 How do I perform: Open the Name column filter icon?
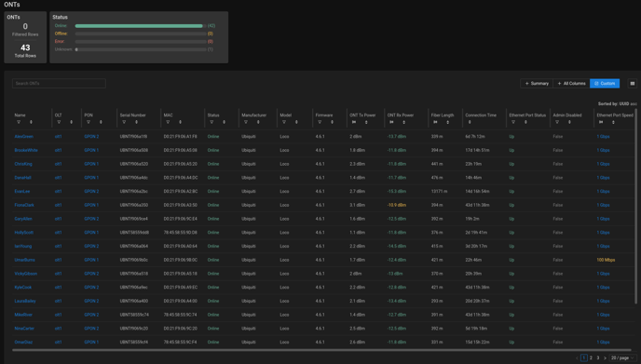[19, 122]
